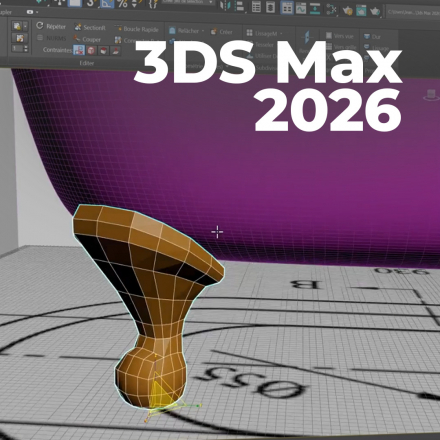
Task: Open the Rendered Frame Window icon
Action: (x=361, y=11)
